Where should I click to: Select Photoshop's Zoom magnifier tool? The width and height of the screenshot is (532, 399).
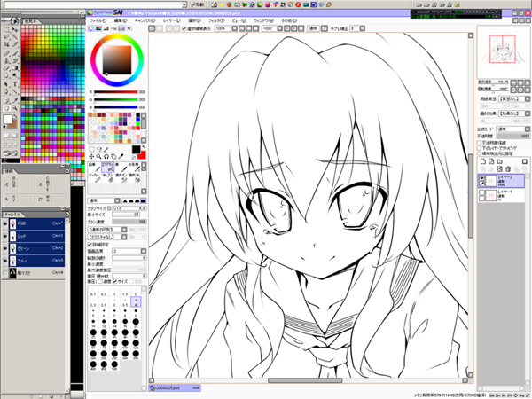15,108
